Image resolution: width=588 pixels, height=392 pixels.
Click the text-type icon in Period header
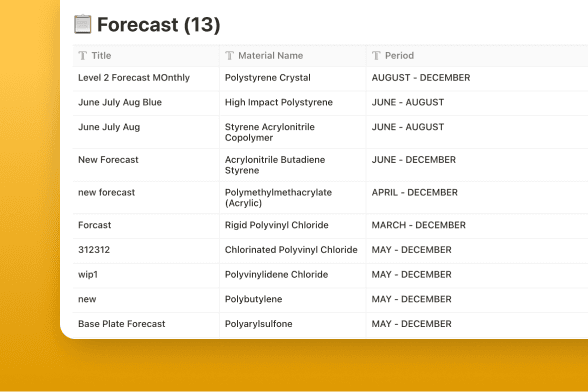coord(376,56)
